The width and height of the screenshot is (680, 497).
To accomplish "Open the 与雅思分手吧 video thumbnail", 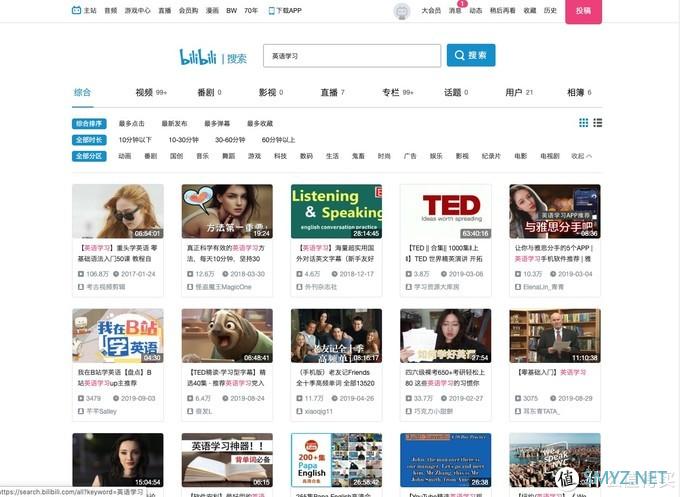I will click(555, 211).
